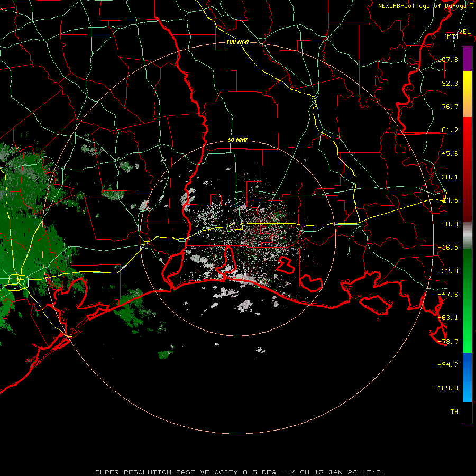Screen dimensions: 476x476
Task: Select the -63.1 velocity scale value
Action: (x=448, y=318)
